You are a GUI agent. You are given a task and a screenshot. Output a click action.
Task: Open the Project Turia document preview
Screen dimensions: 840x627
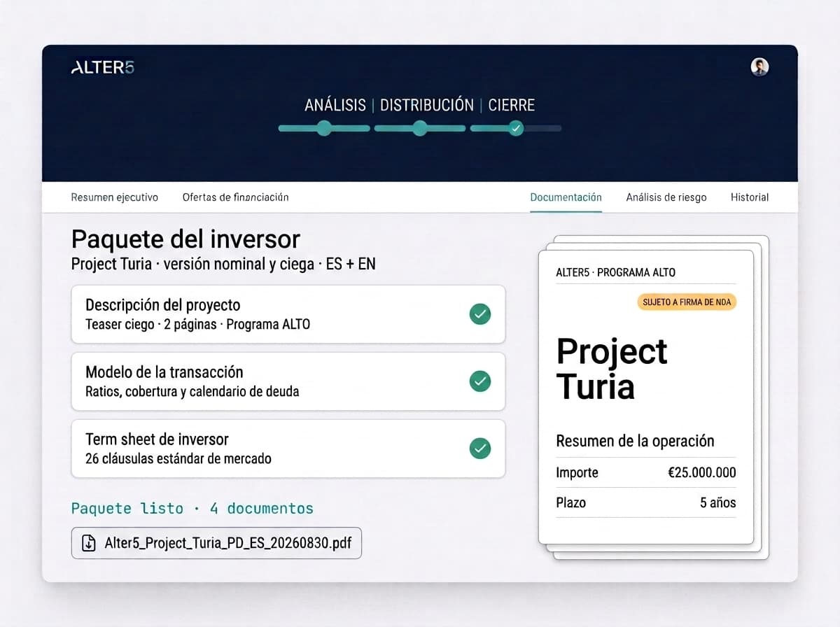click(646, 397)
